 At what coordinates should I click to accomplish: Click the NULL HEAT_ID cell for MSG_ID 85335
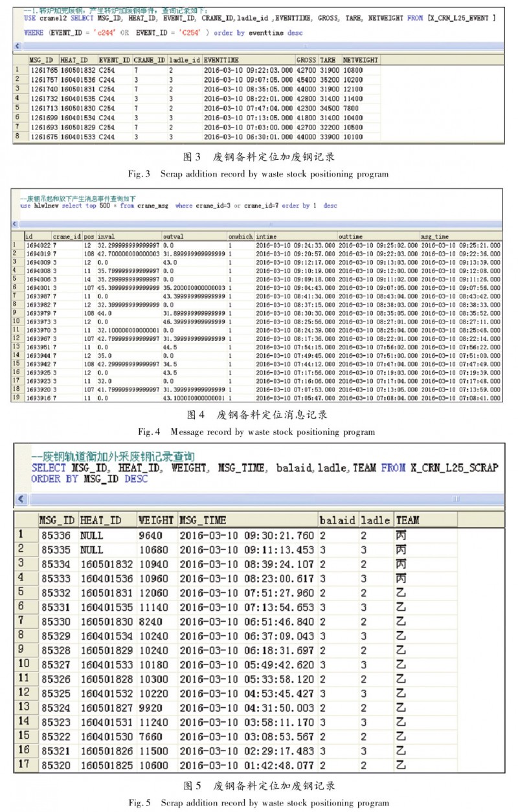pyautogui.click(x=93, y=551)
